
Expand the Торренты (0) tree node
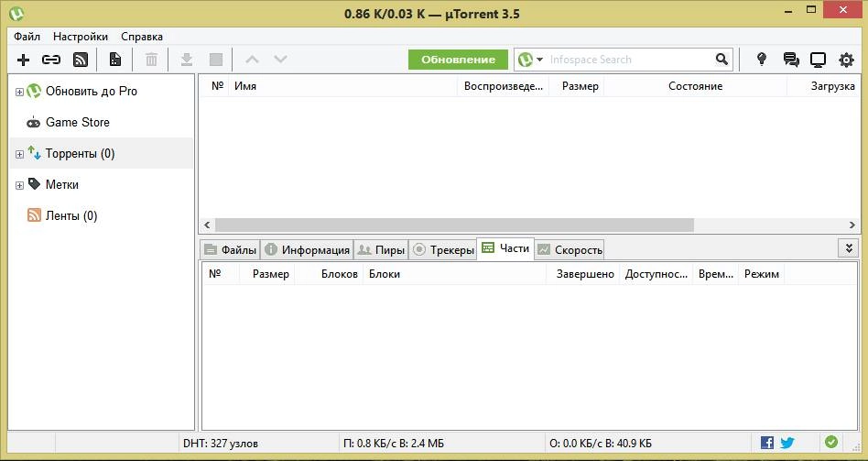coord(19,154)
